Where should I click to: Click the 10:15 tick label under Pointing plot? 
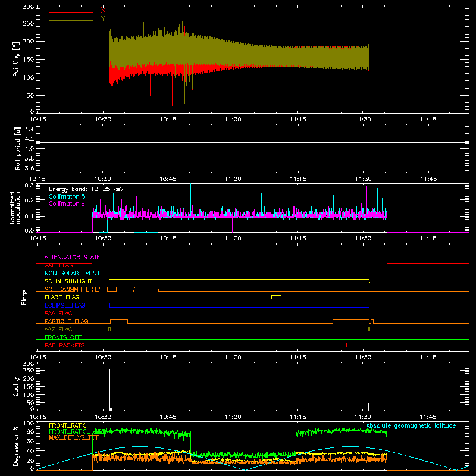pyautogui.click(x=38, y=120)
